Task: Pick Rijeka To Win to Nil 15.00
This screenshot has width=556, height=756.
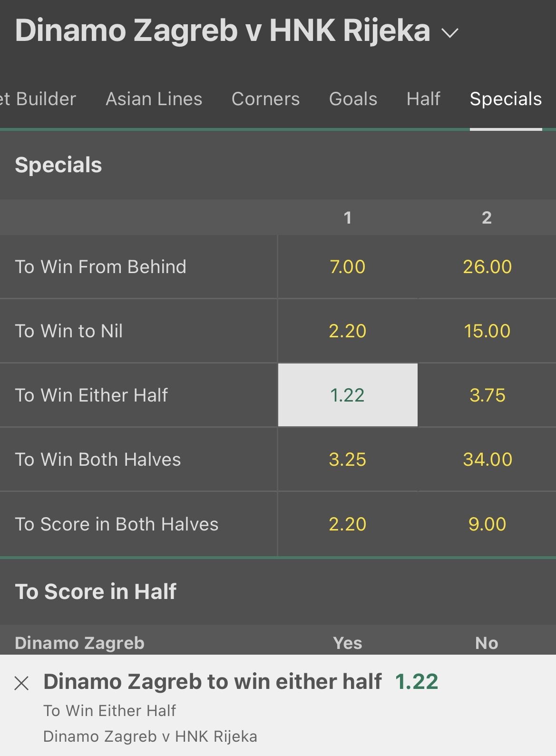Action: coord(487,331)
